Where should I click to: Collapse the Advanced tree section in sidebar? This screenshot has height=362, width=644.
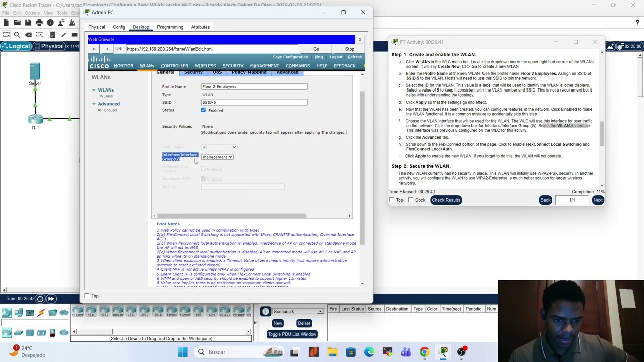click(x=94, y=104)
